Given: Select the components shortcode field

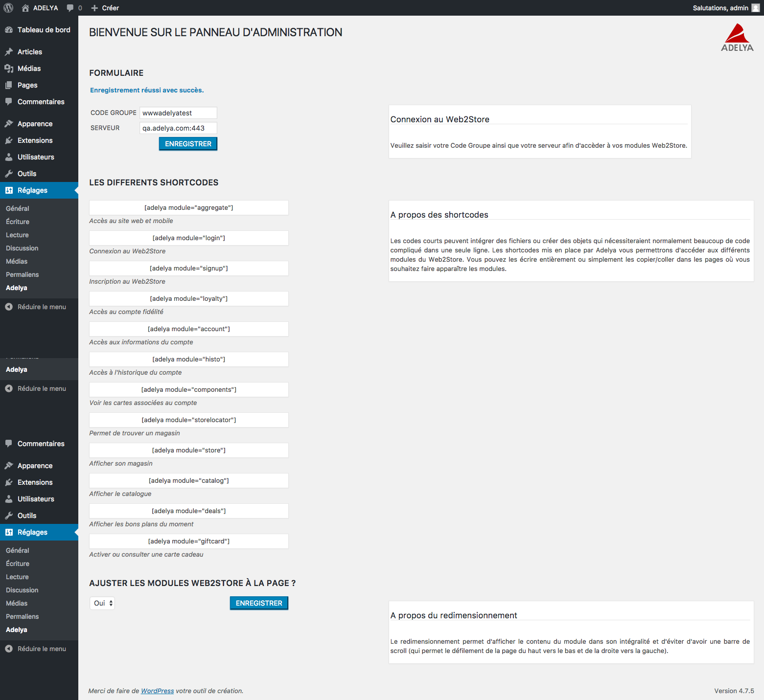Looking at the screenshot, I should click(189, 390).
